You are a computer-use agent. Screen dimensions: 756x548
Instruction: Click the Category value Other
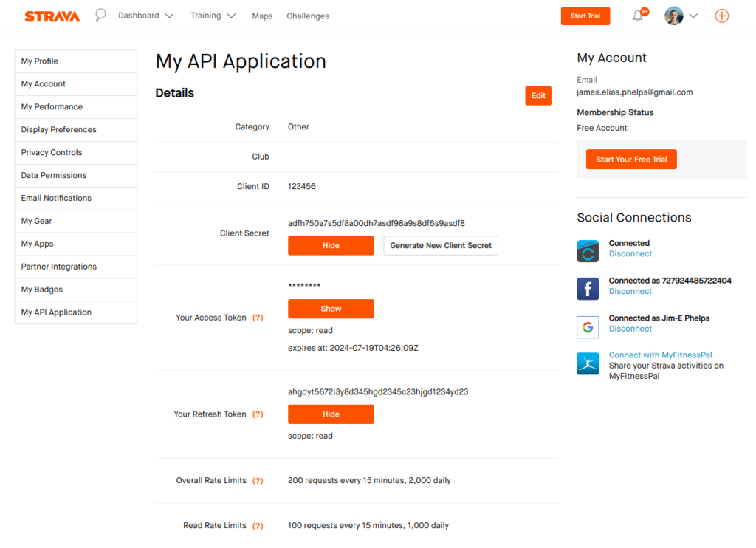pyautogui.click(x=298, y=127)
